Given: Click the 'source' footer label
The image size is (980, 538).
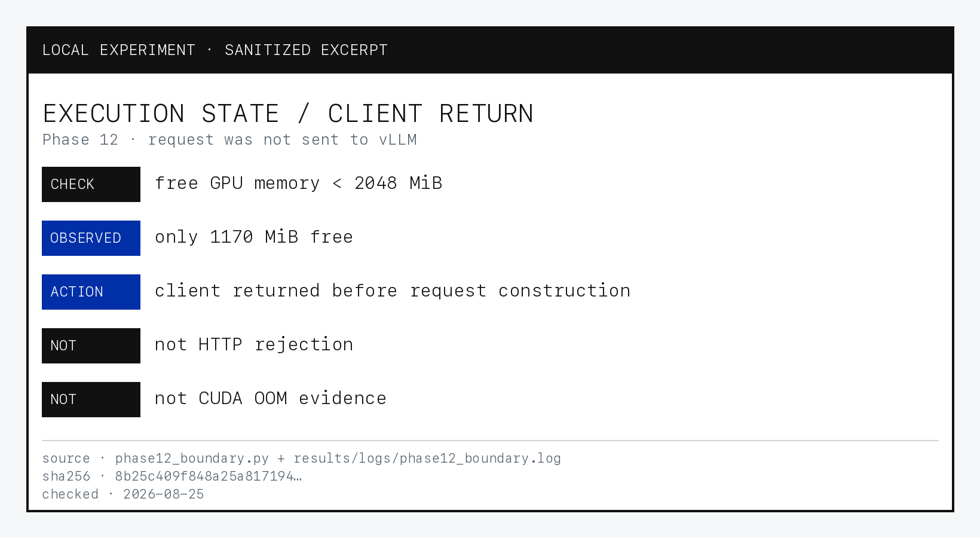Looking at the screenshot, I should (66, 458).
